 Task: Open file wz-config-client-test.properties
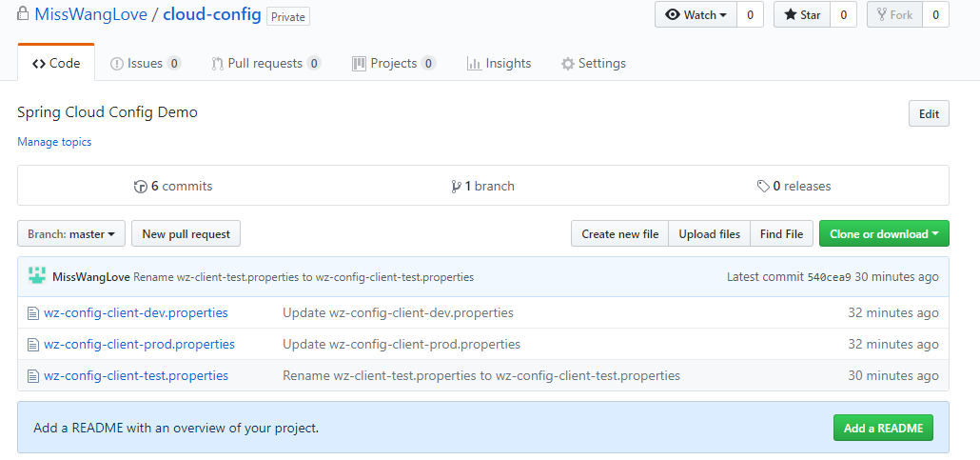point(136,375)
